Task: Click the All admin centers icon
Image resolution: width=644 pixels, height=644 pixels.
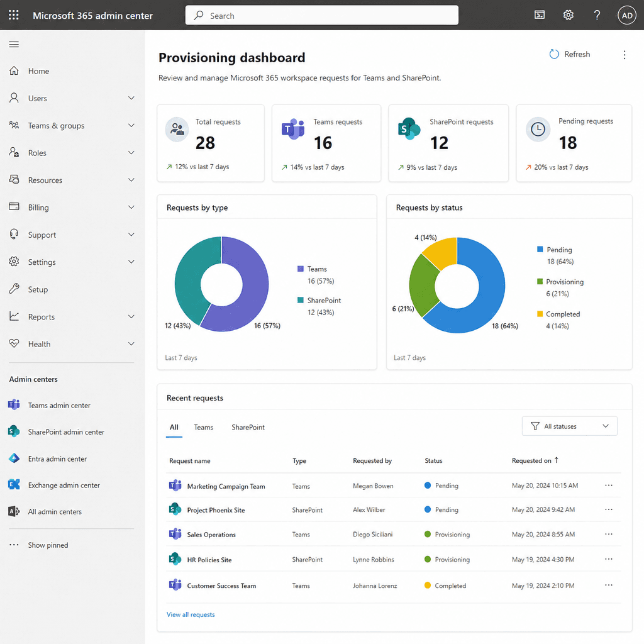Action: 14,511
